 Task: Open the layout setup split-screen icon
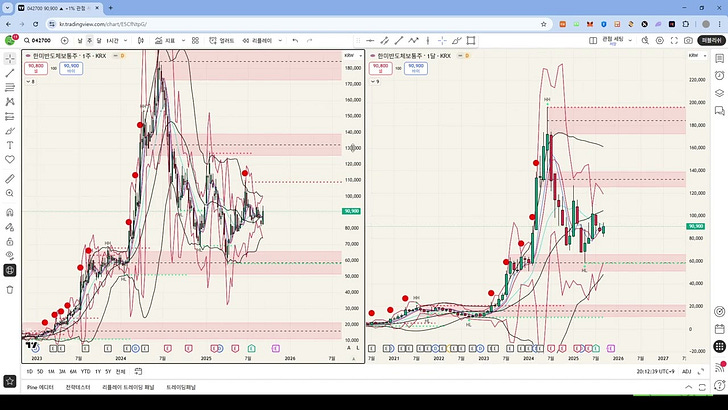click(x=593, y=40)
